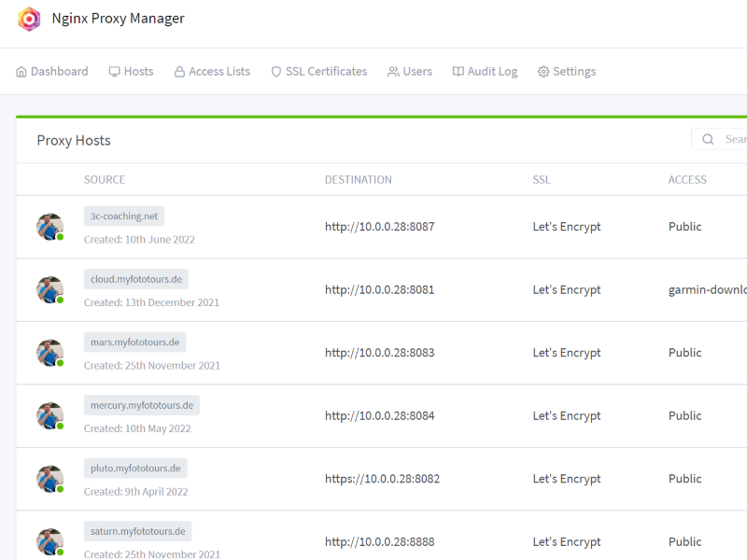
Task: Click the Nginx Proxy Manager logo icon
Action: 29,19
